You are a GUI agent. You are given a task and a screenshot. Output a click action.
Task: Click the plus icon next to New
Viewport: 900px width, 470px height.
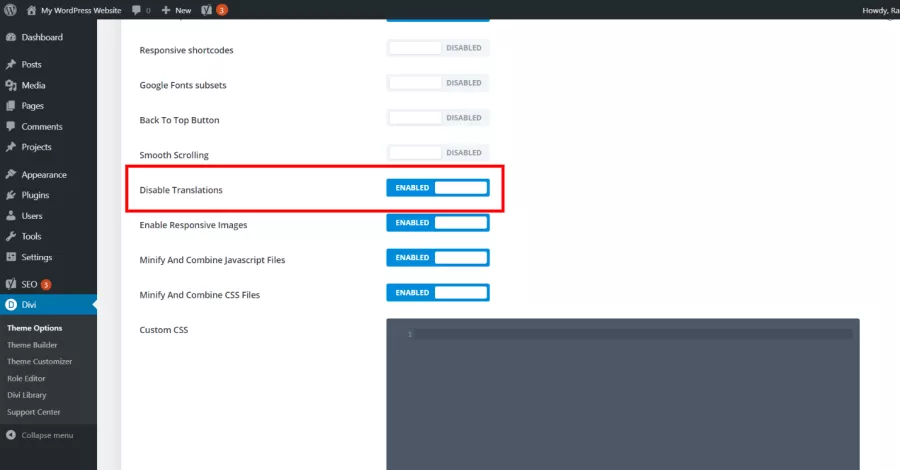tap(166, 10)
